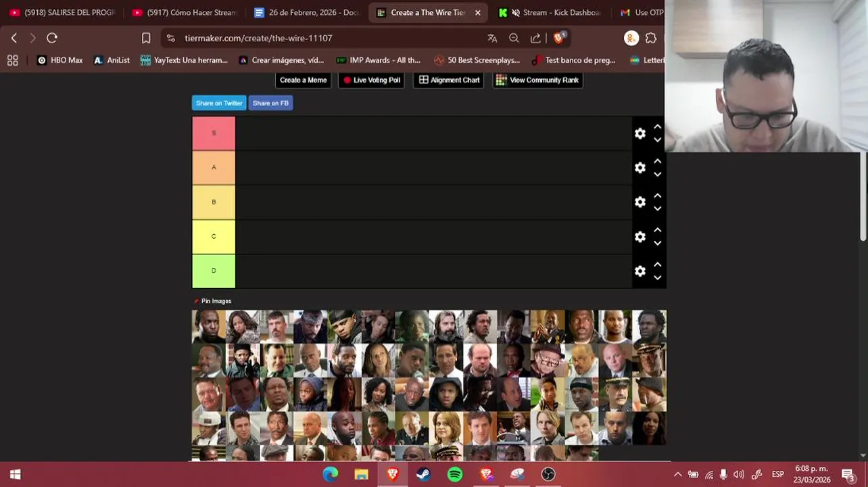Open Crear imágenes bookmark
Image resolution: width=868 pixels, height=487 pixels.
tap(281, 60)
